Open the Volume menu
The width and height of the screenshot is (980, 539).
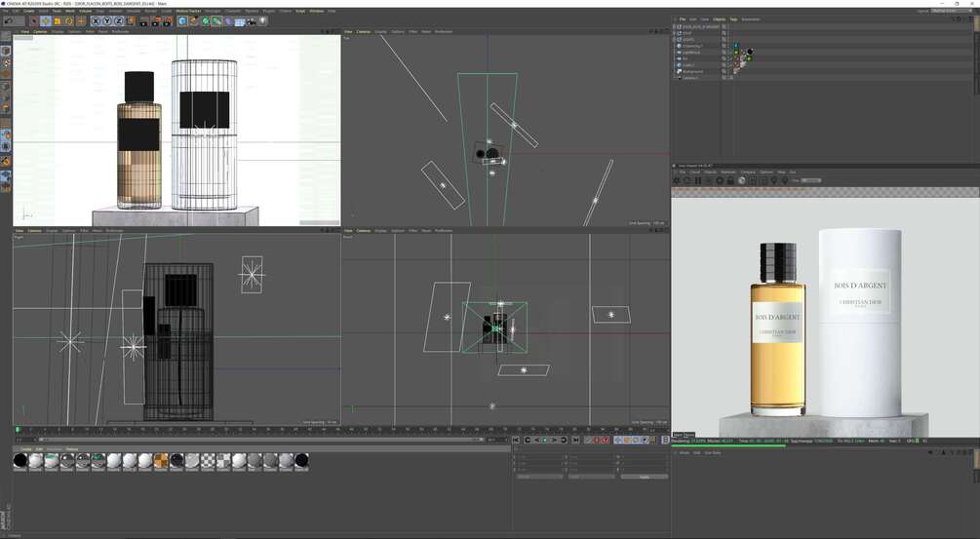(x=86, y=11)
